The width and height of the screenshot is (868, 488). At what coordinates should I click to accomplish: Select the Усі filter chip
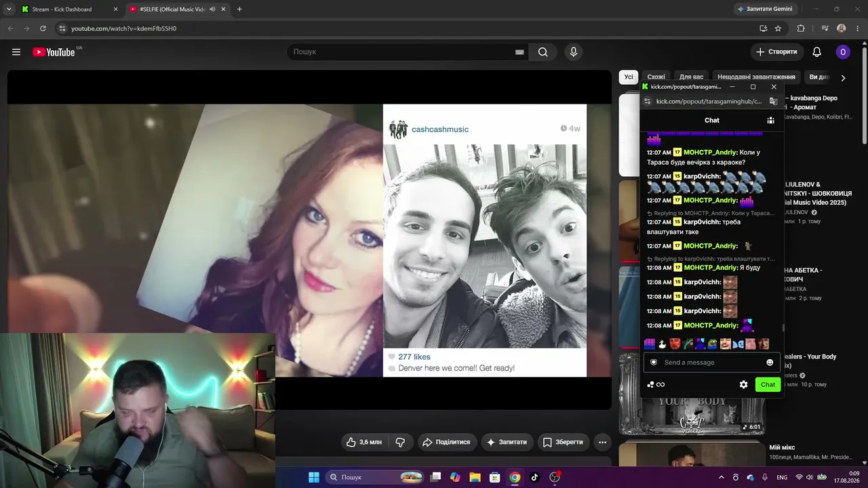coord(629,77)
